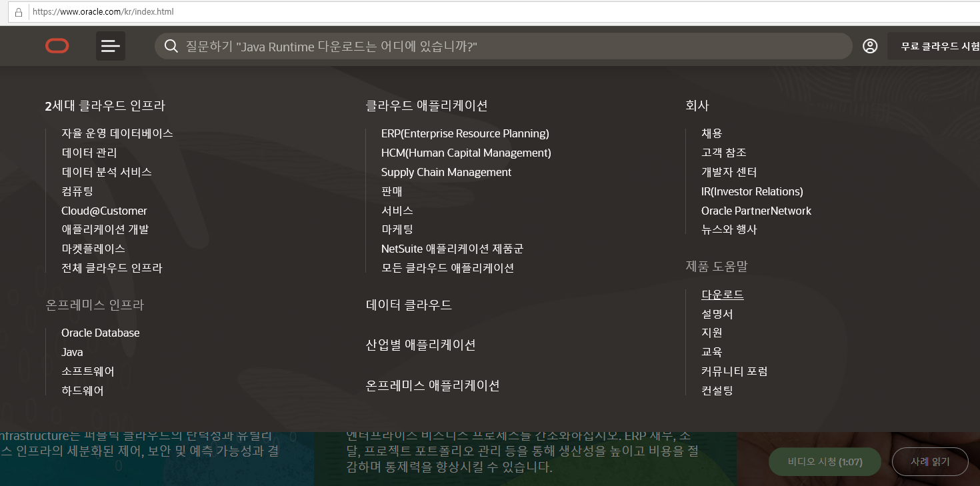This screenshot has width=980, height=486.
Task: Click the oracle.com URL in address bar
Action: (x=103, y=12)
